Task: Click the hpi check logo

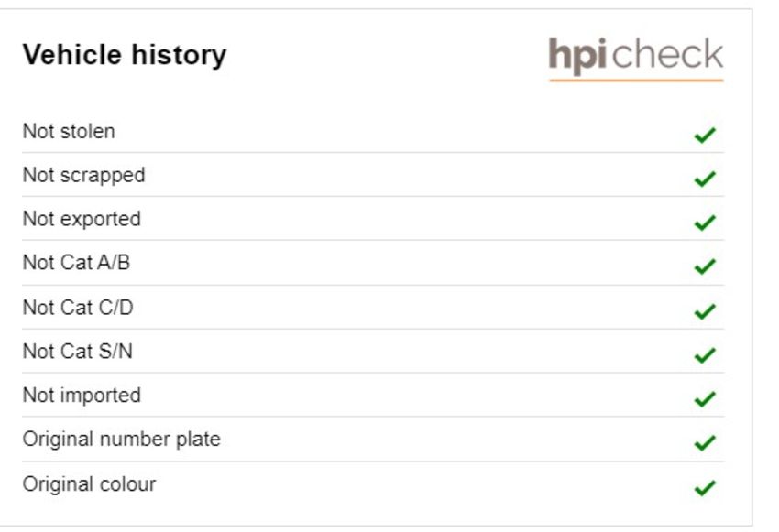Action: [x=636, y=58]
